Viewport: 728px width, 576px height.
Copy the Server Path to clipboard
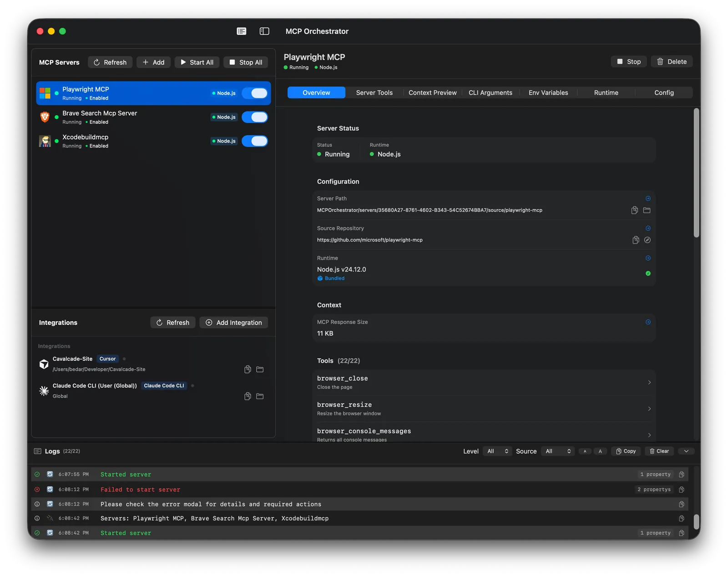coord(635,210)
